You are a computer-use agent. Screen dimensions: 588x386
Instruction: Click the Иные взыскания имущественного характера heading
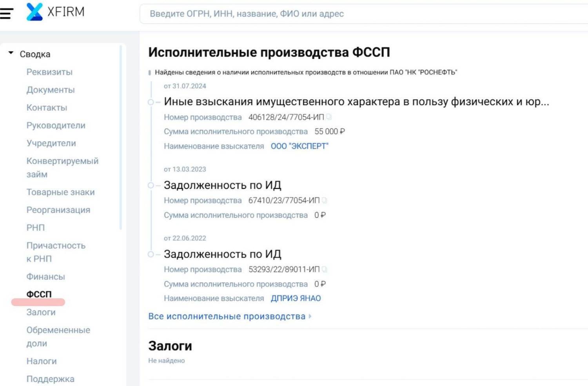tap(356, 101)
